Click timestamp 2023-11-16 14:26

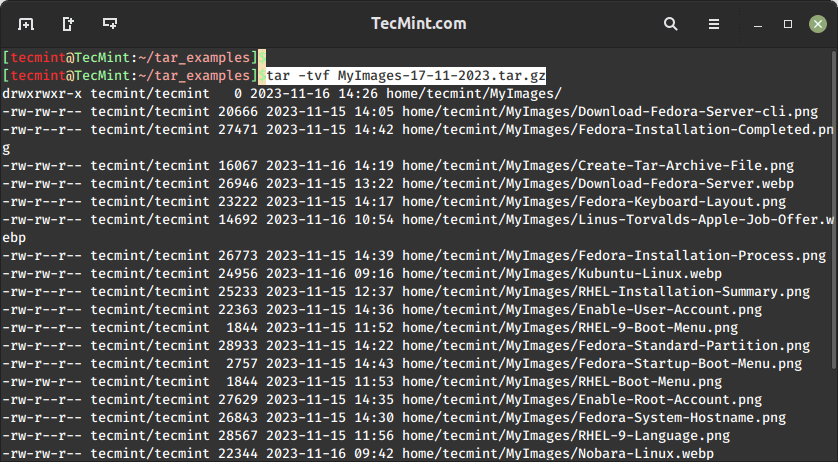(314, 94)
